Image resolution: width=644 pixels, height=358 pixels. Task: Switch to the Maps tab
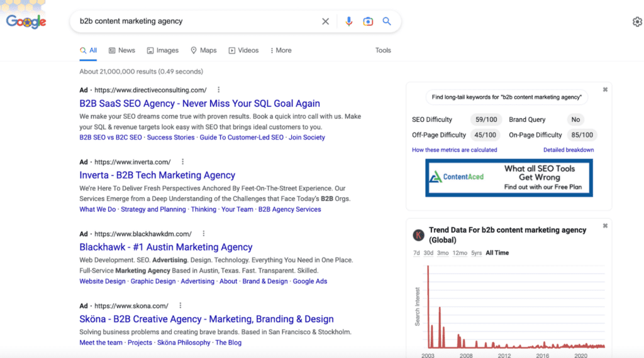click(203, 50)
